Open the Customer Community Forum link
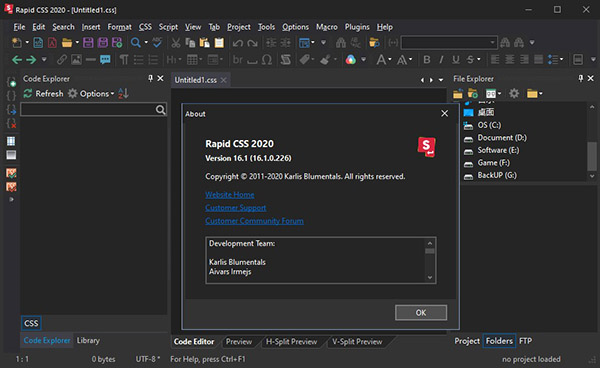Image resolution: width=600 pixels, height=368 pixels. [x=254, y=221]
